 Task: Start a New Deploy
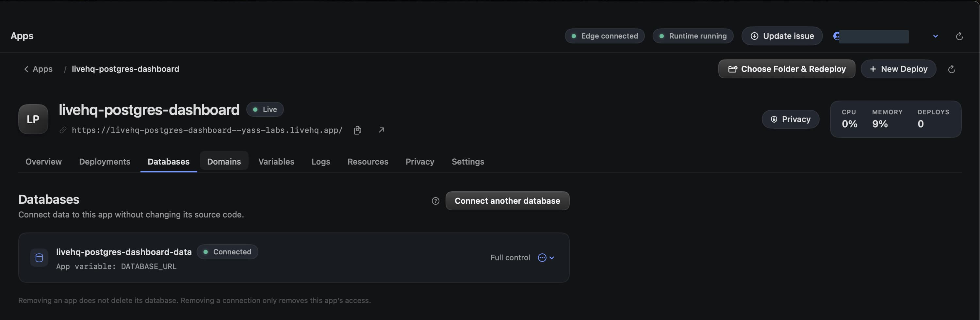[898, 69]
